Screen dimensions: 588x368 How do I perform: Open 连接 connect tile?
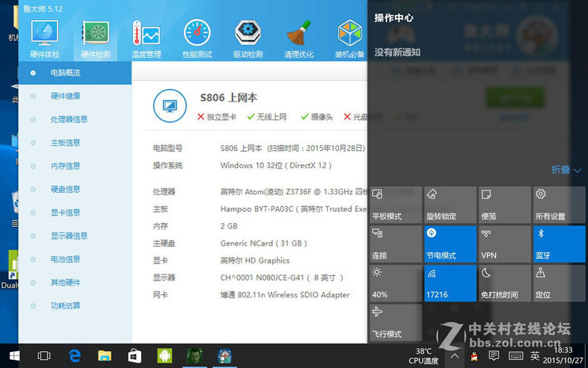click(x=395, y=244)
